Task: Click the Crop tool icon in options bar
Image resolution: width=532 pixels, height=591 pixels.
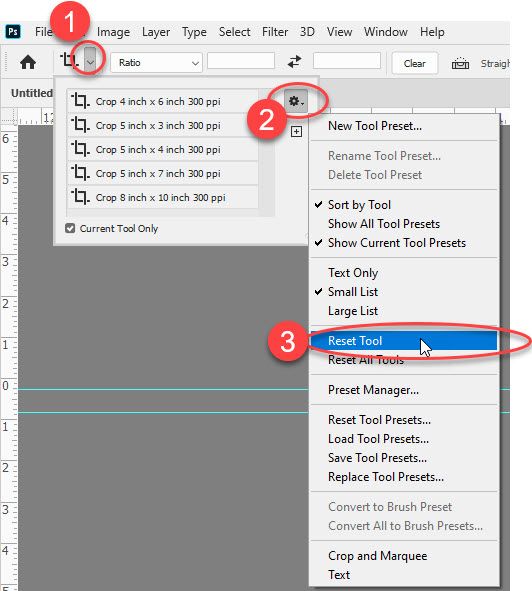Action: point(69,60)
